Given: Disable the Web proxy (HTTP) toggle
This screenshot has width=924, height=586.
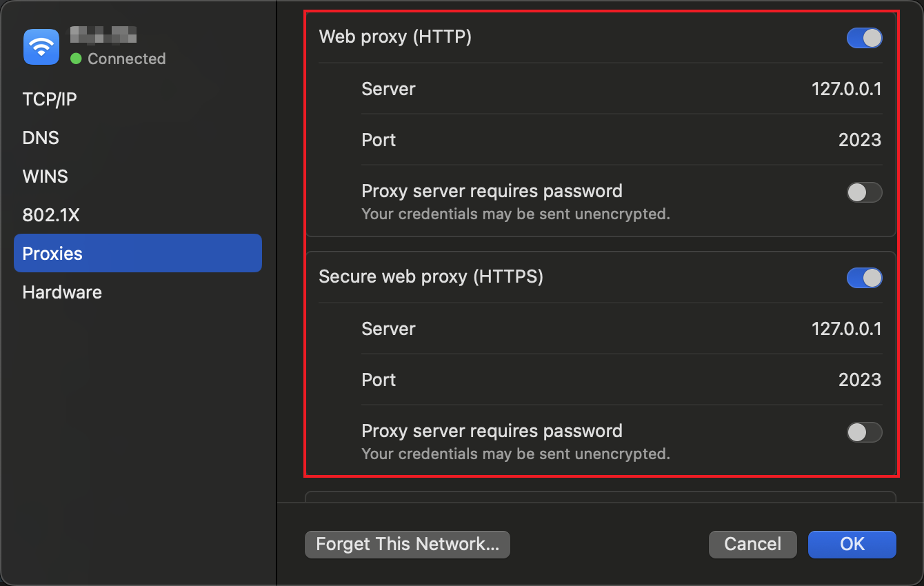Looking at the screenshot, I should click(864, 38).
